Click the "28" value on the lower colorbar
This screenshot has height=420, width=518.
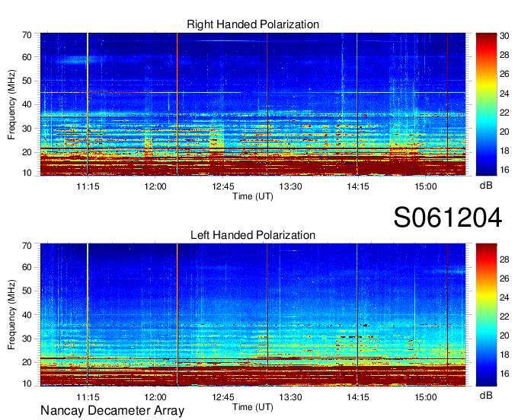(504, 259)
